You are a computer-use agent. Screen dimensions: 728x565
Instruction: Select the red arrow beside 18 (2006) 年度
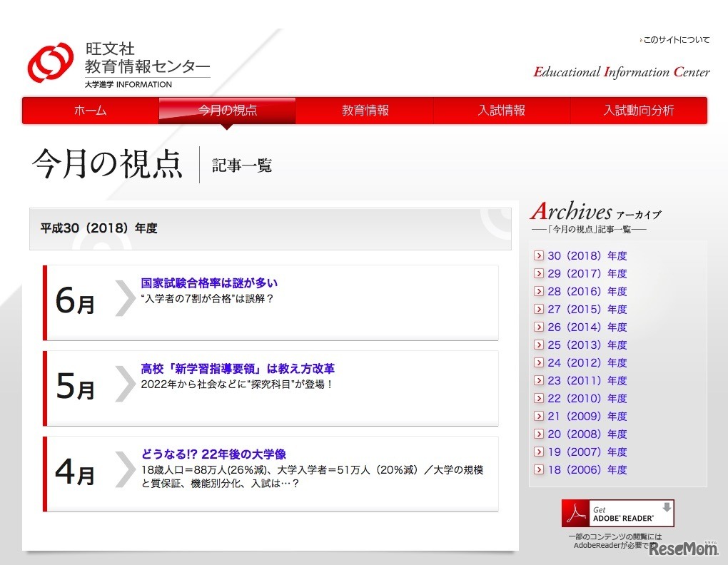(x=538, y=469)
